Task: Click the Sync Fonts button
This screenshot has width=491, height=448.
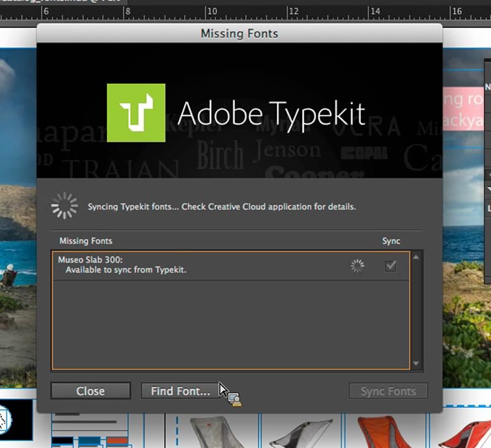Action: (x=389, y=391)
